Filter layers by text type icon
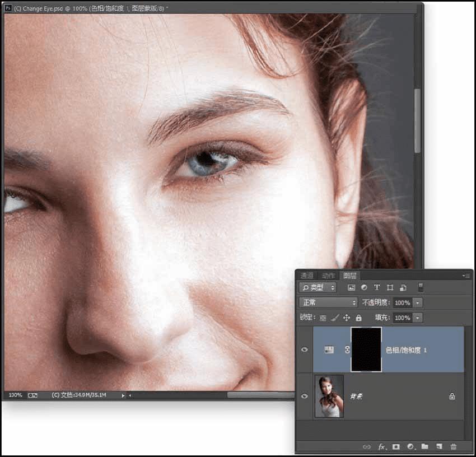This screenshot has height=457, width=476. (x=377, y=287)
